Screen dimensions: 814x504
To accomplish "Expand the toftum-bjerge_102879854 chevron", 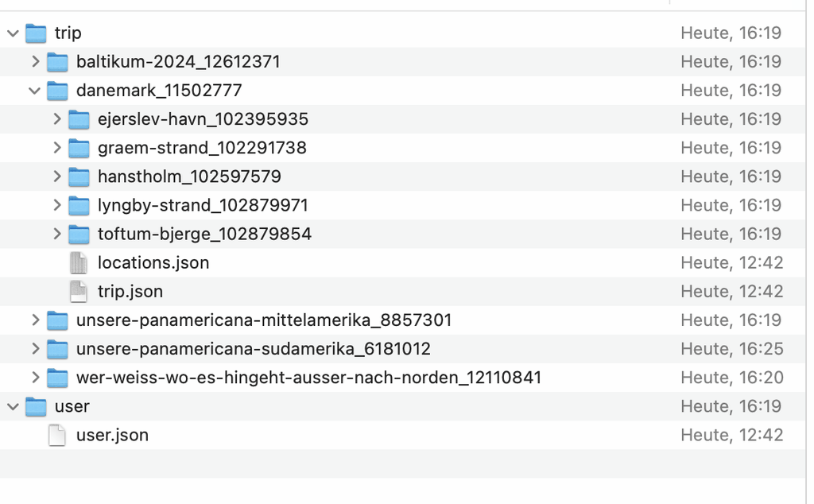I will pos(57,234).
